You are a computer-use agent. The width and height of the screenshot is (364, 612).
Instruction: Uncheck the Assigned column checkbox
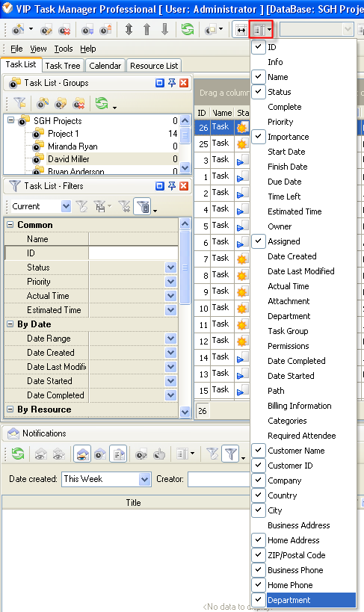coord(259,241)
